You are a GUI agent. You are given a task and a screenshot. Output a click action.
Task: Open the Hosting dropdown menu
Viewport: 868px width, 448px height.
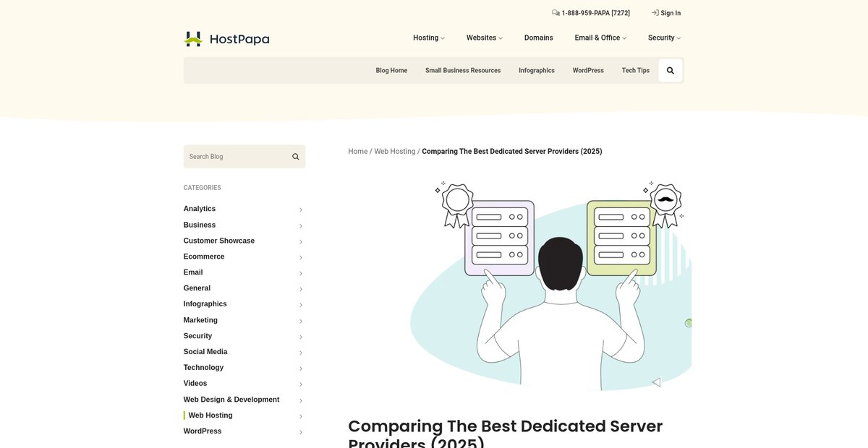pos(429,38)
